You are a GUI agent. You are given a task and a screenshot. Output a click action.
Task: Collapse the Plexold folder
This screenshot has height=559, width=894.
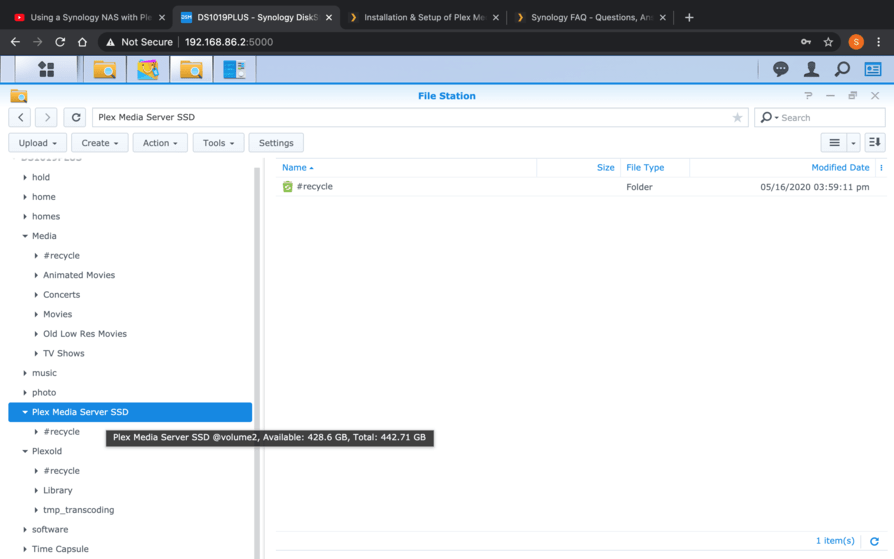click(25, 451)
